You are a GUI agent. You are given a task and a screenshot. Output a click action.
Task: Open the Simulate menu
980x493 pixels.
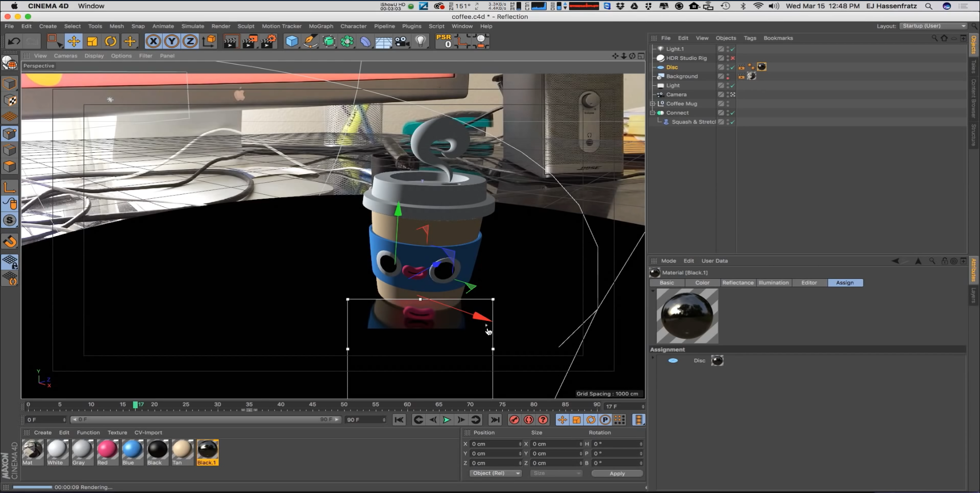point(192,26)
